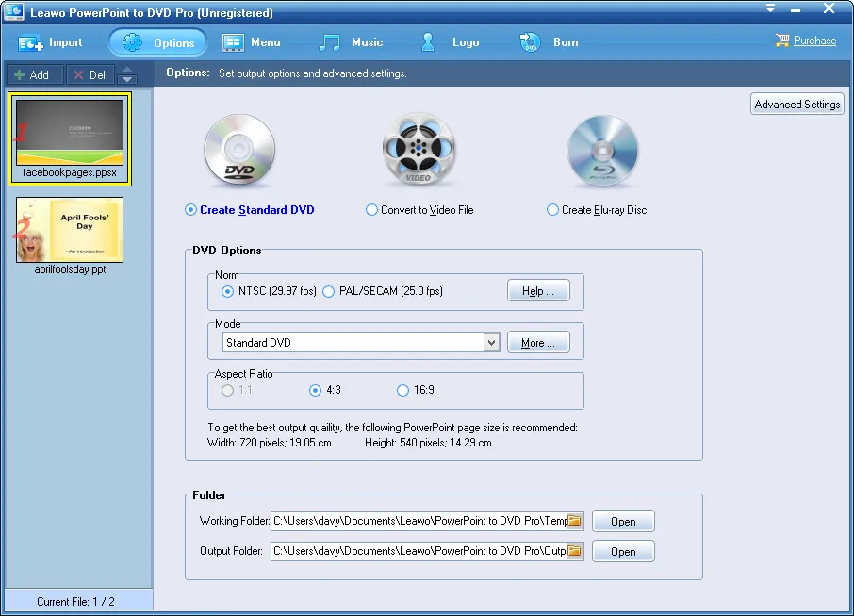The image size is (854, 616).
Task: Select Create Blu-ray Disc option
Action: 597,209
